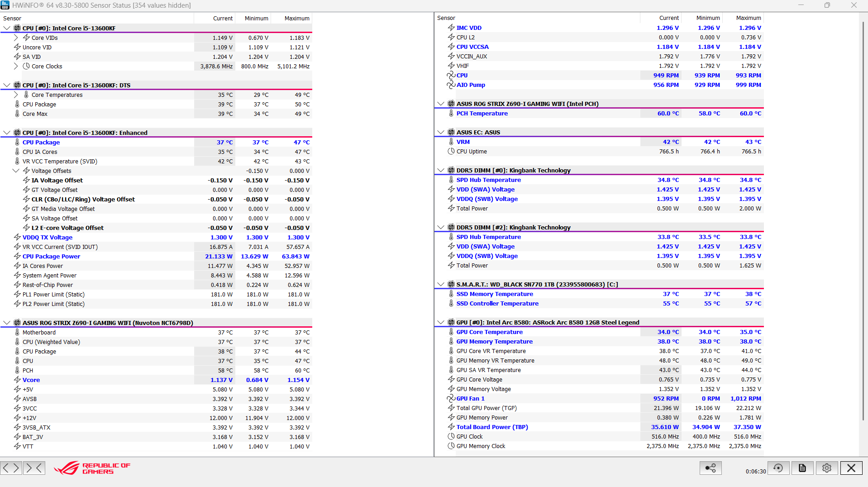The width and height of the screenshot is (868, 487).
Task: Select the PL1 Power Limit (Static) row
Action: [x=156, y=294]
